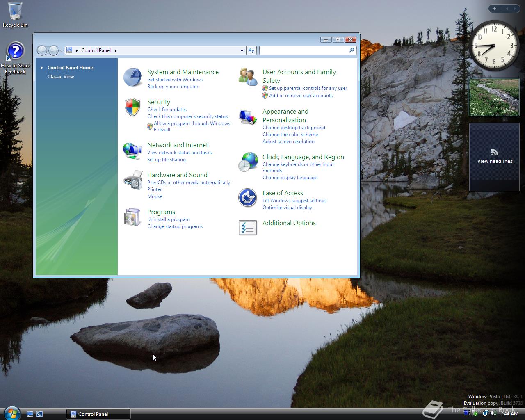
Task: Click Uninstall a program
Action: pos(169,219)
